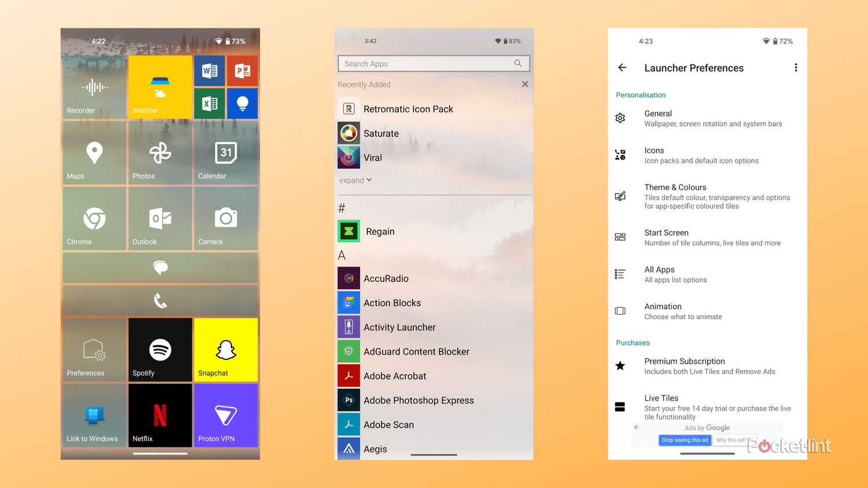
Task: Launch the yellow Snapchat tile
Action: tap(226, 350)
